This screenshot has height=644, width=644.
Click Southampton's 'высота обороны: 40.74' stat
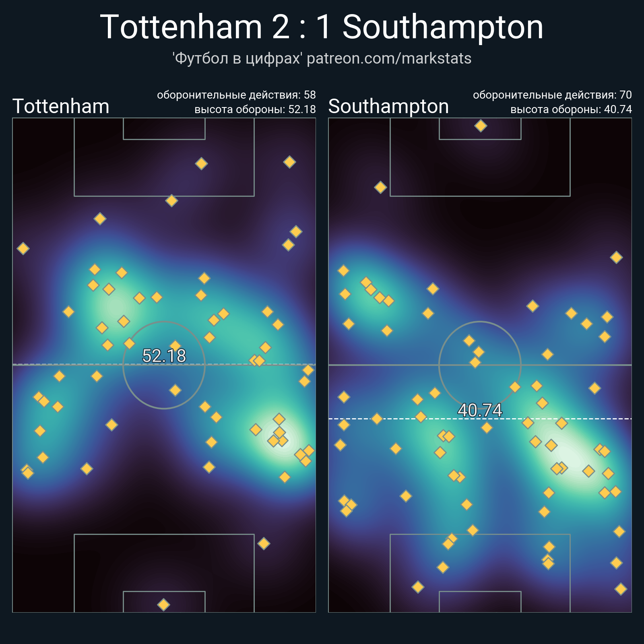(571, 109)
